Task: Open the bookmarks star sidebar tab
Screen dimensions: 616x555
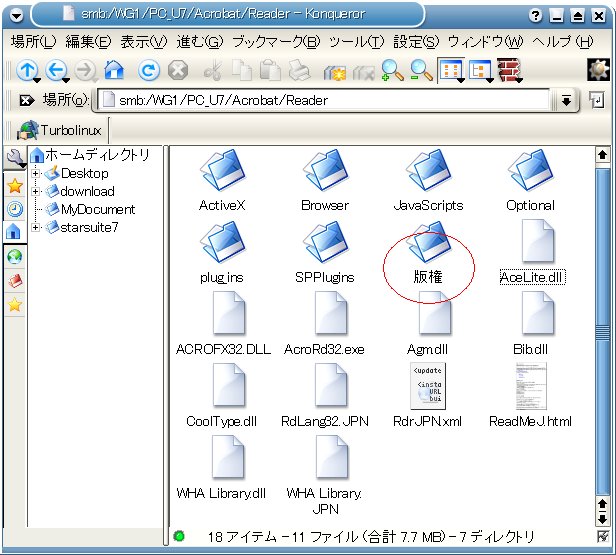Action: point(15,186)
